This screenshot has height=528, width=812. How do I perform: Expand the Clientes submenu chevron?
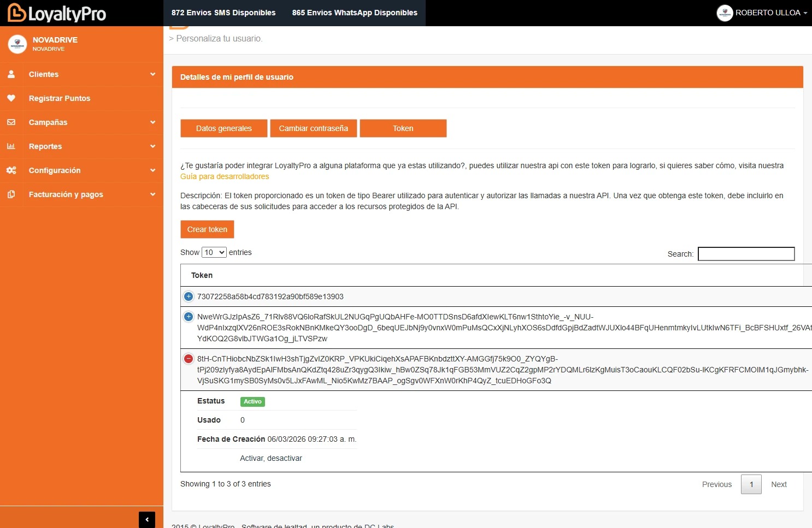153,74
